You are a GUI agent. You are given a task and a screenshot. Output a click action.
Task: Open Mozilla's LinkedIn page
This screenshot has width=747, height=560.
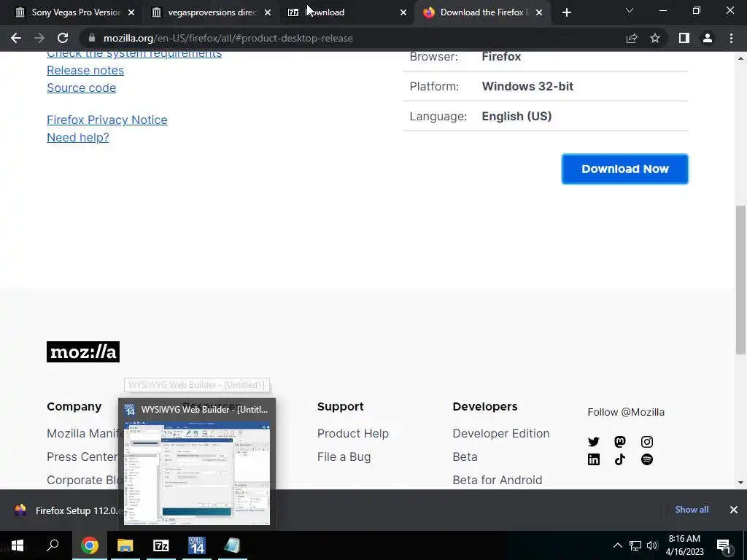[x=594, y=459]
